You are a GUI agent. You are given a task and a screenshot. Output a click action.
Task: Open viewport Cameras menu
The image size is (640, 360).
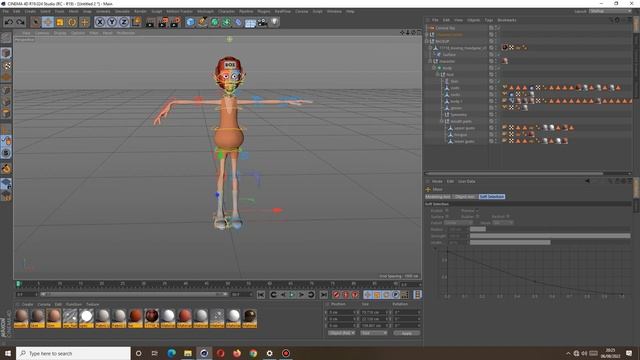pos(42,33)
